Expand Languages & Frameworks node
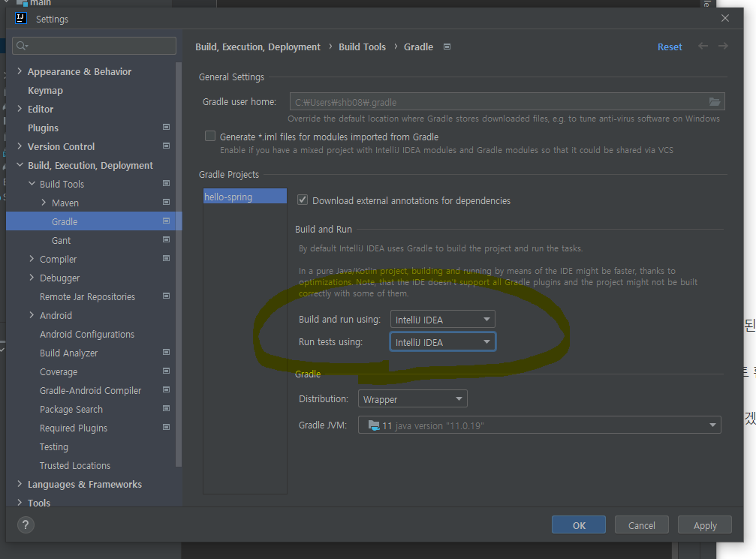Screen dimensions: 756x559 click(x=20, y=484)
